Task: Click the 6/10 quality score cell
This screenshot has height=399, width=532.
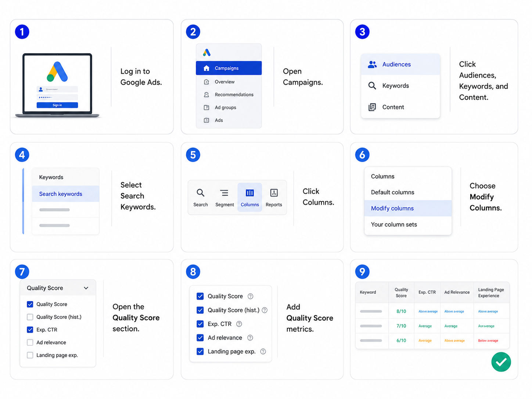Action: (401, 341)
